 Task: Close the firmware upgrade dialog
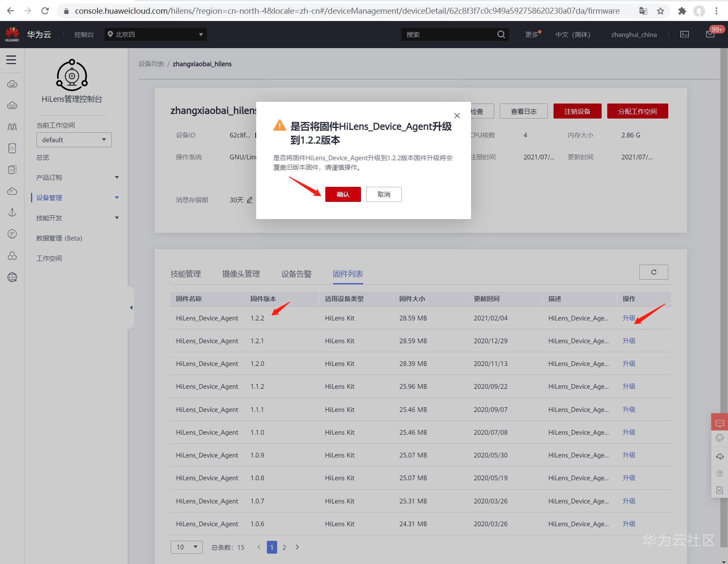pyautogui.click(x=457, y=116)
